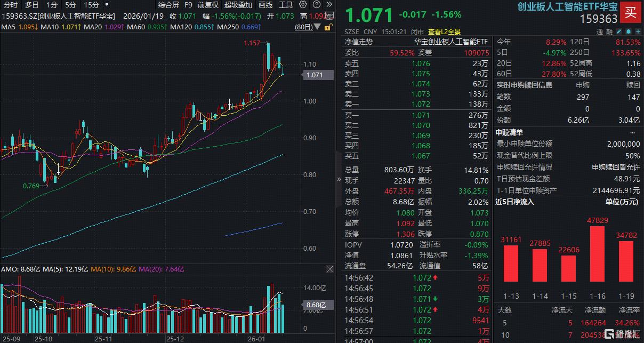Click the 换手 value 14.81%
Image resolution: width=644 pixels, height=343 pixels.
[x=476, y=170]
